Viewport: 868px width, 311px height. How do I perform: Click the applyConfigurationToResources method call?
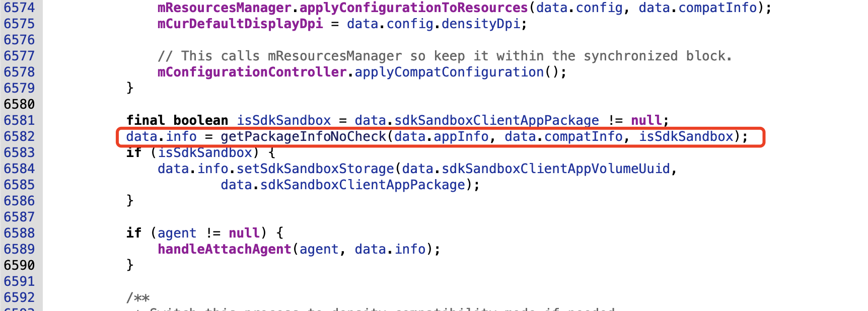click(413, 8)
